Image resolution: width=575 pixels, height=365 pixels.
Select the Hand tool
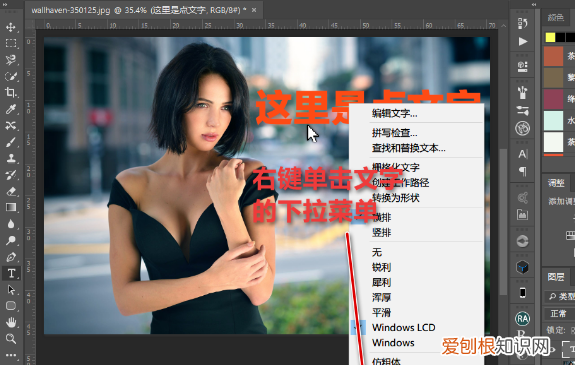pos(11,322)
